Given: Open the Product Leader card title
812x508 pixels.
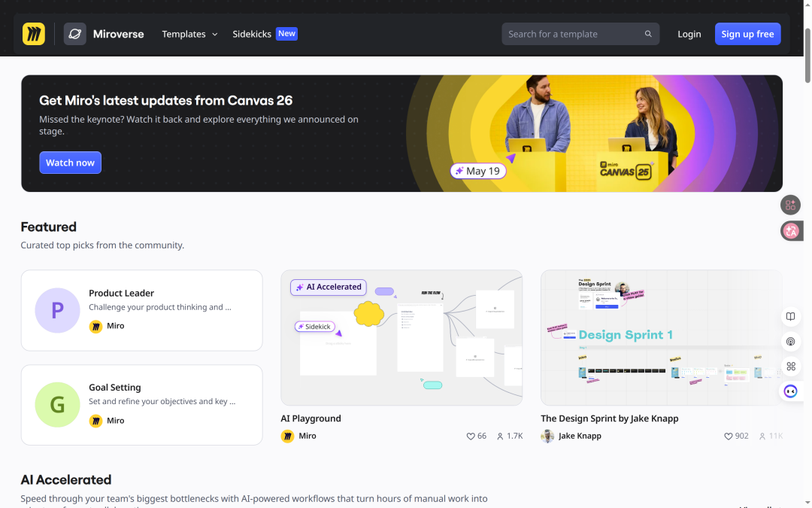Looking at the screenshot, I should click(121, 294).
